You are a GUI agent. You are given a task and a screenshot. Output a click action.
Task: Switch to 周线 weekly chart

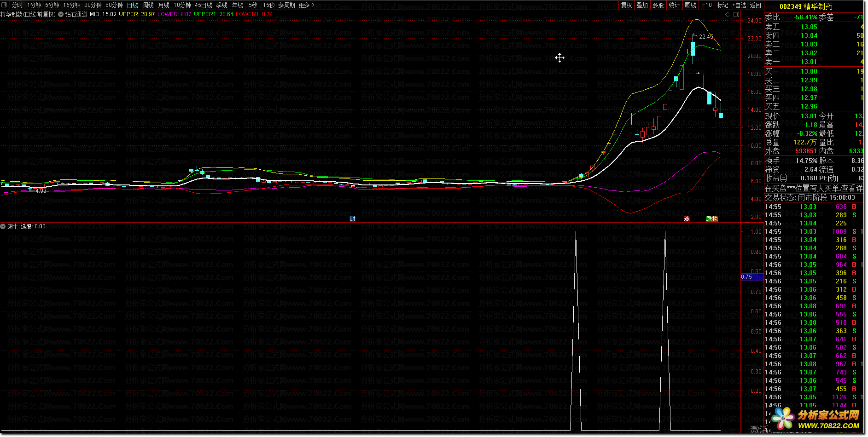[148, 5]
